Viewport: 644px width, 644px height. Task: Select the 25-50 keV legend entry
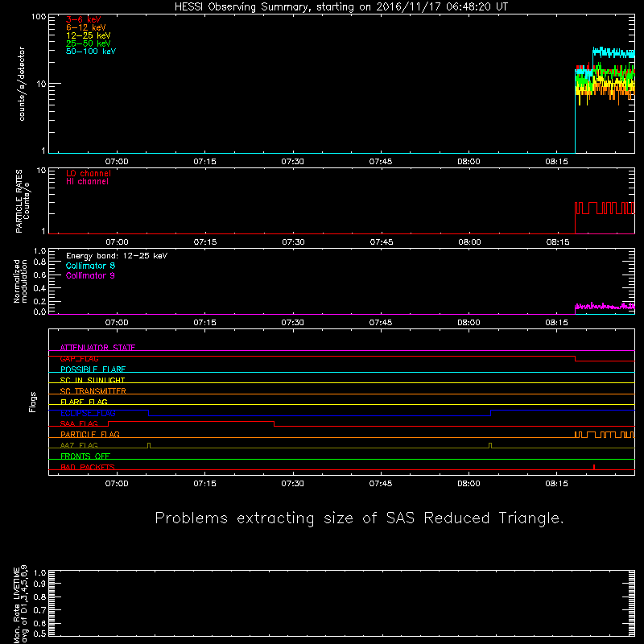coord(89,43)
